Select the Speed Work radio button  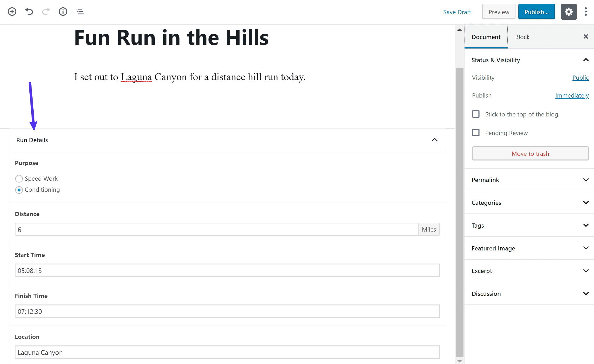pos(19,178)
